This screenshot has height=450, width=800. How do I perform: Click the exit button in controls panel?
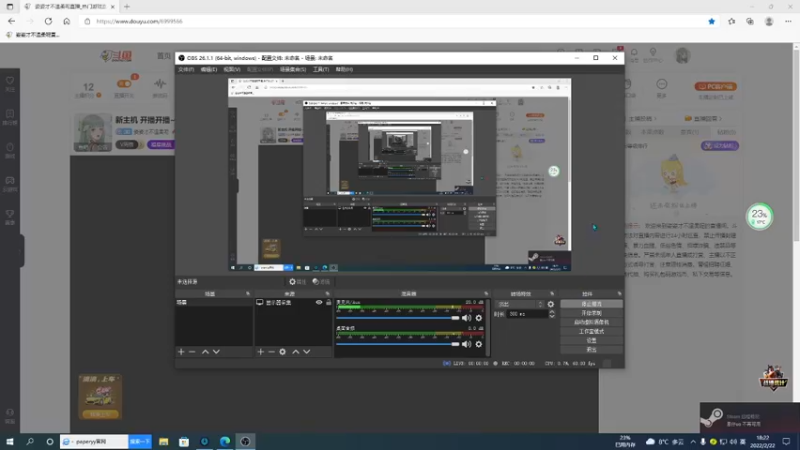click(591, 349)
